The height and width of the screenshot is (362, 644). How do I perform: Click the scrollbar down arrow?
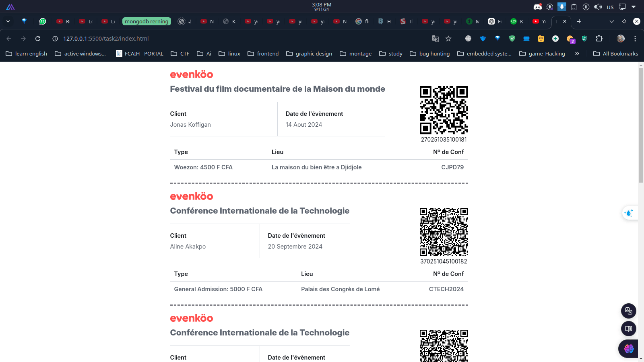click(x=641, y=358)
